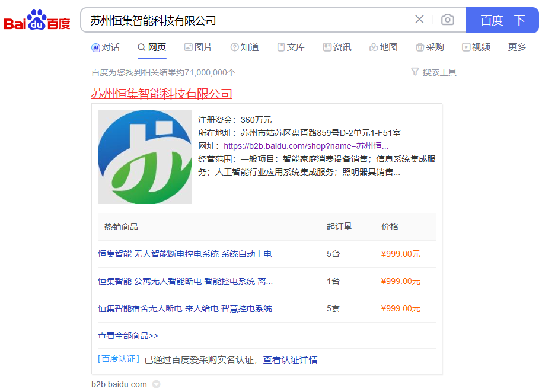Viewport: 542px width, 392px height.
Task: Click the company logo thumbnail
Action: point(145,157)
